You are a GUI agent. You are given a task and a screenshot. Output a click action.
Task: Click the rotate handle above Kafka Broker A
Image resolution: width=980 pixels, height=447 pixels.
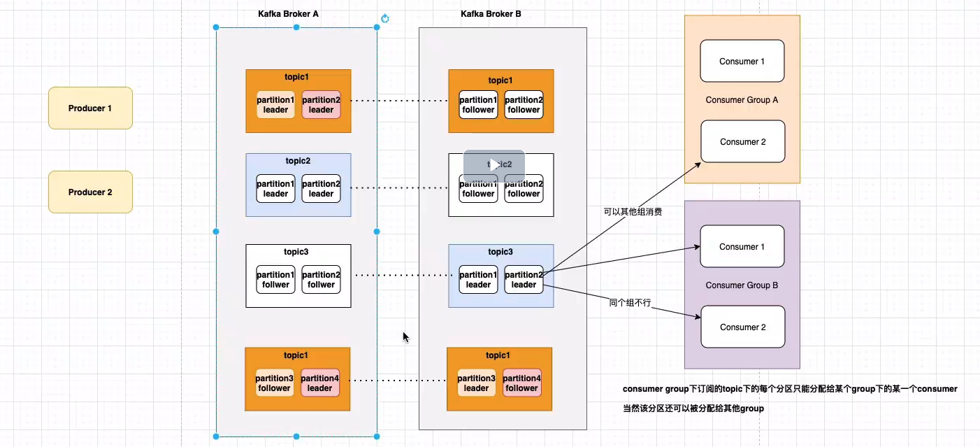pyautogui.click(x=384, y=19)
